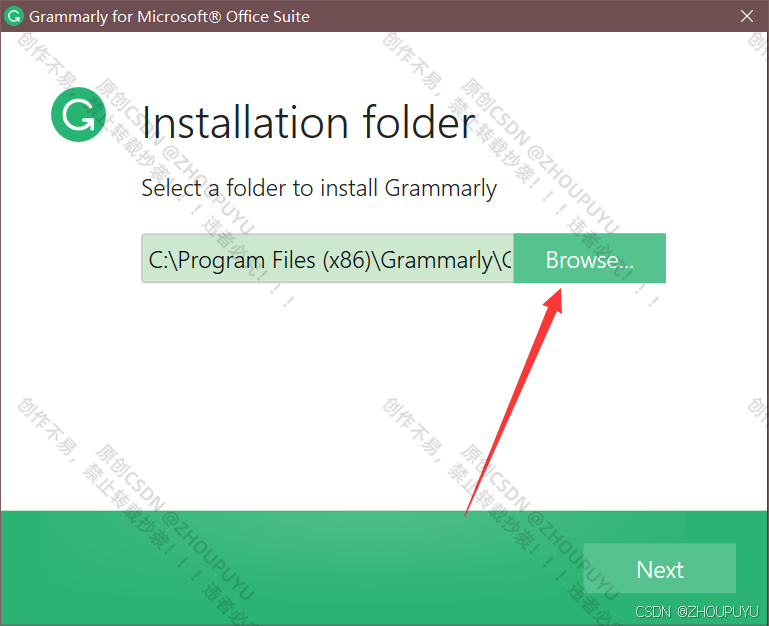This screenshot has height=626, width=769.
Task: Click the Grammarly icon in title bar
Action: [x=14, y=16]
